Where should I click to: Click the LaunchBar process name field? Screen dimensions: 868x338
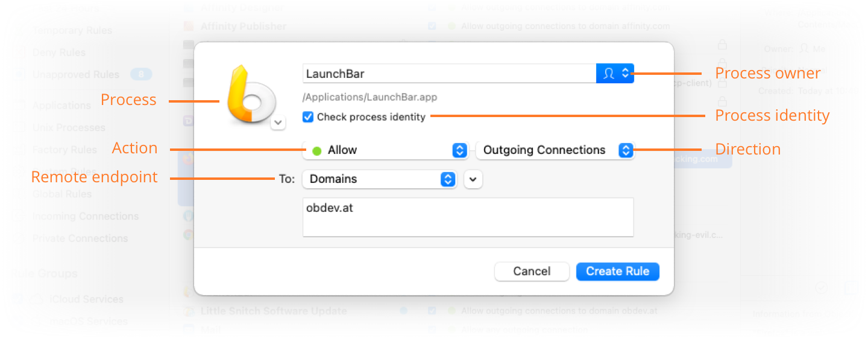pos(449,74)
